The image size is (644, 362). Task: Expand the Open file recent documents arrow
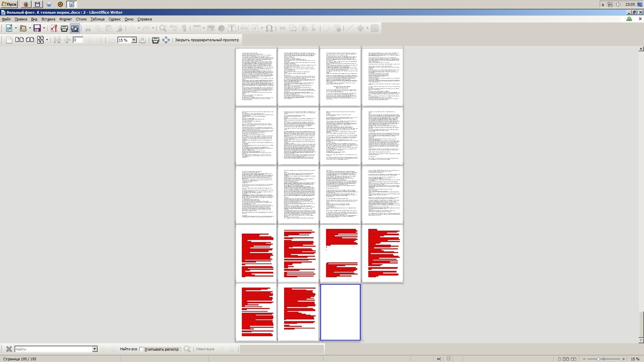30,28
